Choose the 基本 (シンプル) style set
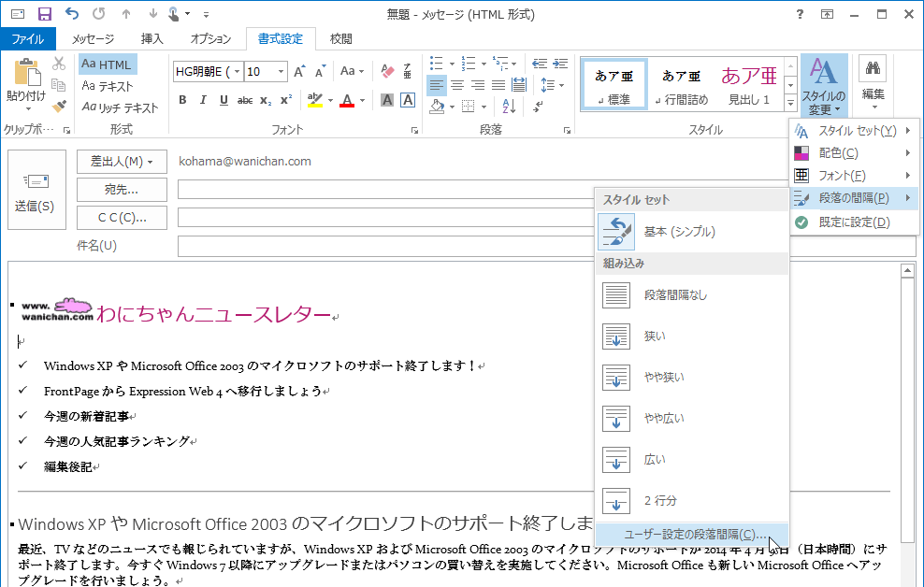Screen dimensions: 924x587 pyautogui.click(x=692, y=232)
